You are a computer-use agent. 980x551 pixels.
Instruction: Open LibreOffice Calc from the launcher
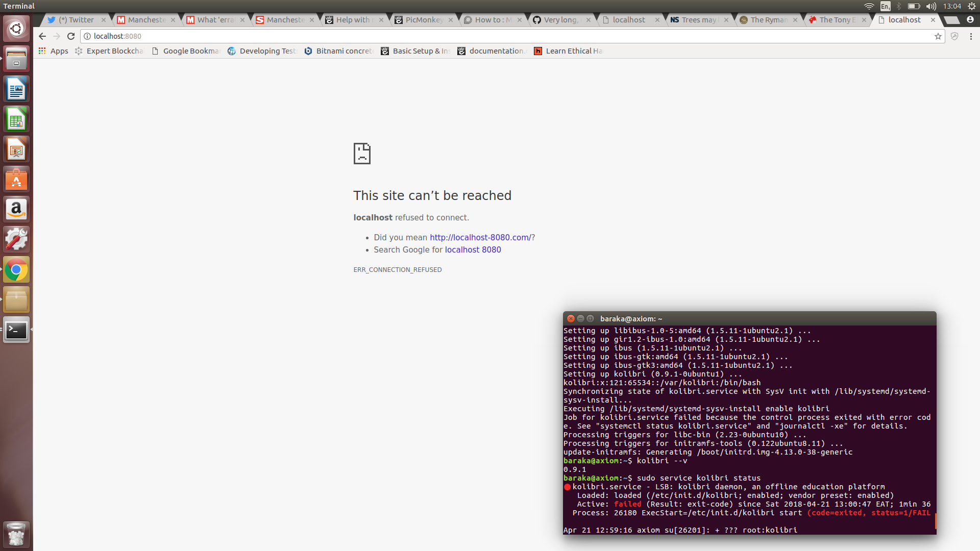point(16,120)
